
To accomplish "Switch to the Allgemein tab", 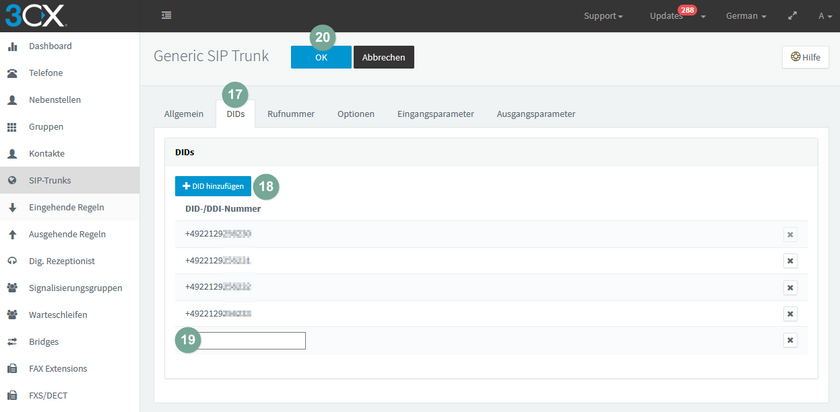I will (184, 114).
